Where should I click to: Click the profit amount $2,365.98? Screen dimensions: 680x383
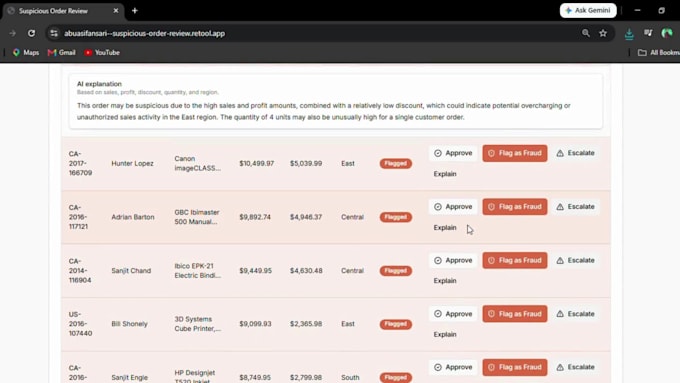click(306, 324)
